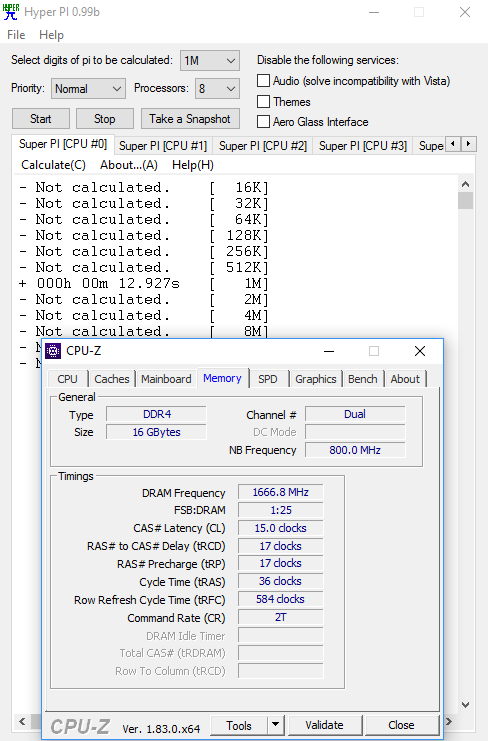Click the Start button
Screen dimensions: 488x741
pyautogui.click(x=41, y=119)
